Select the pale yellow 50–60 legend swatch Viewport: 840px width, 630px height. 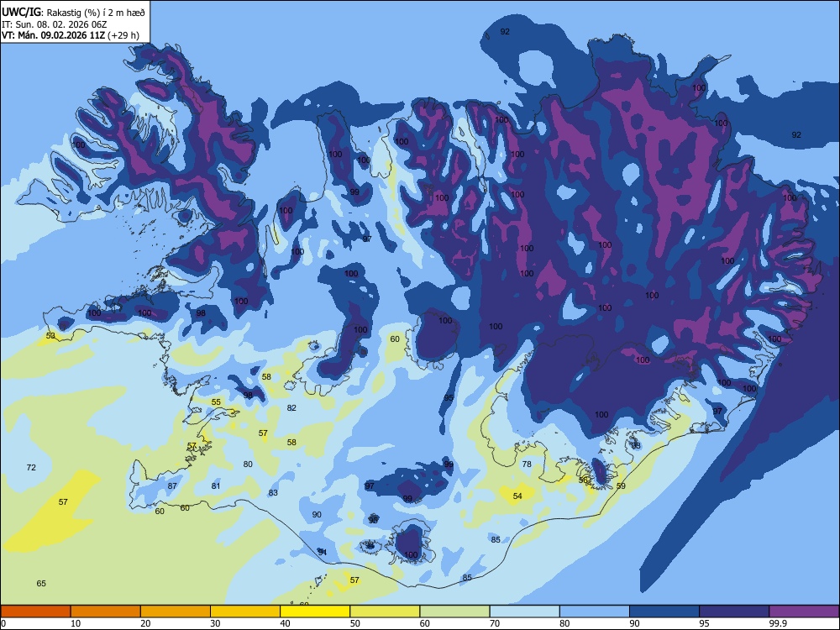385,612
